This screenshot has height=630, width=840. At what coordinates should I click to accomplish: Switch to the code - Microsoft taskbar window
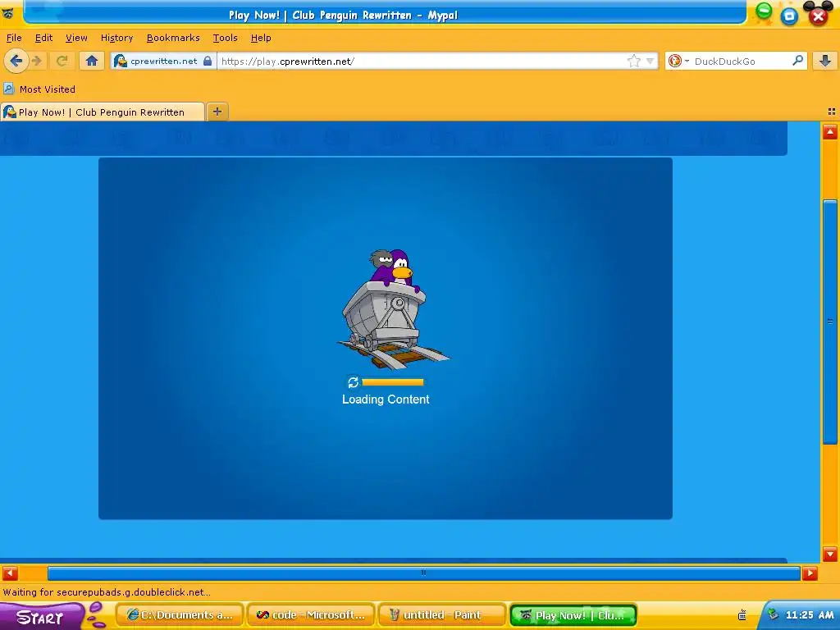click(311, 615)
